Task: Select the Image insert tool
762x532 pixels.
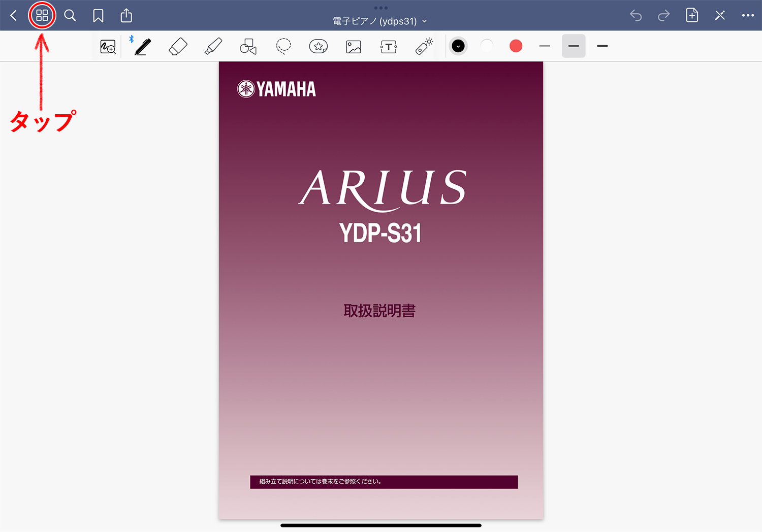Action: click(x=354, y=47)
